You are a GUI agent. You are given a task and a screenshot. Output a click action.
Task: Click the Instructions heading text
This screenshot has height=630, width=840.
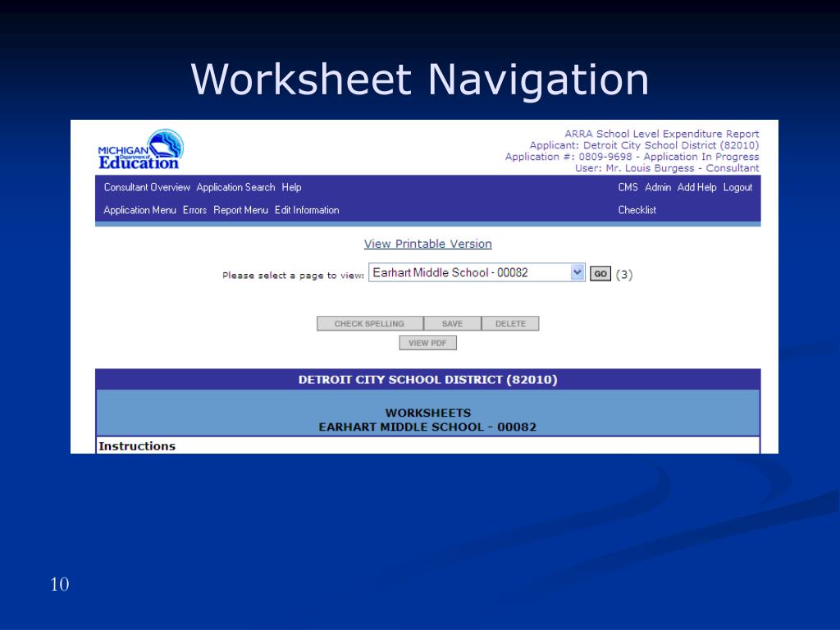(x=137, y=446)
